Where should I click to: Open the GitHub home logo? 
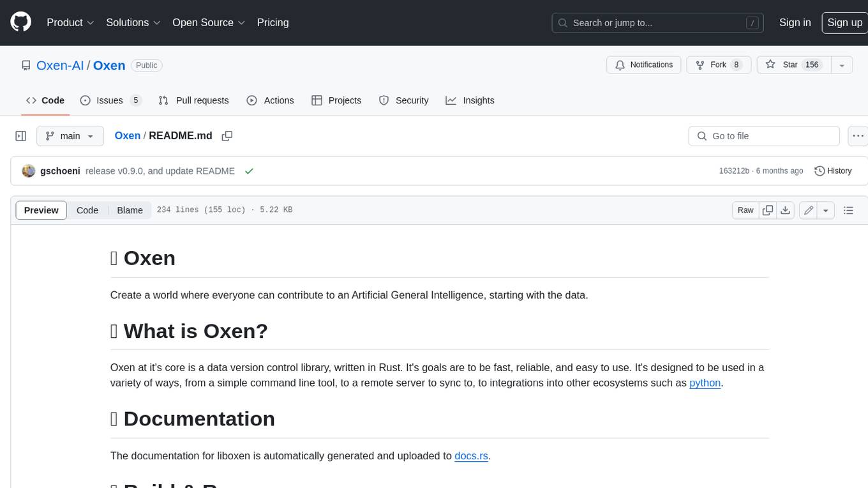point(20,22)
